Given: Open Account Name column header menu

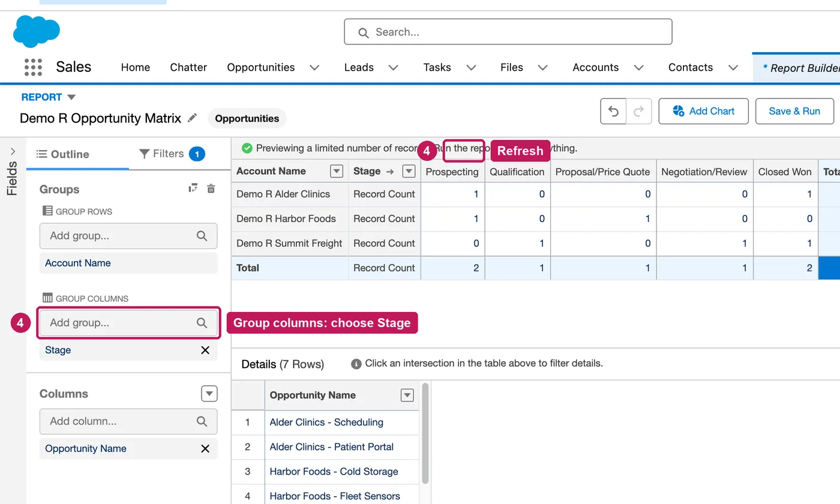Looking at the screenshot, I should (337, 171).
